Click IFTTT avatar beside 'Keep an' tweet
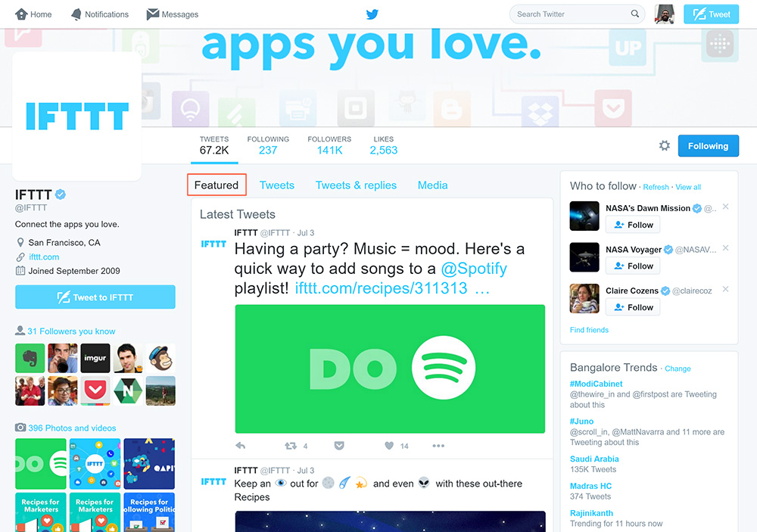 pyautogui.click(x=213, y=482)
